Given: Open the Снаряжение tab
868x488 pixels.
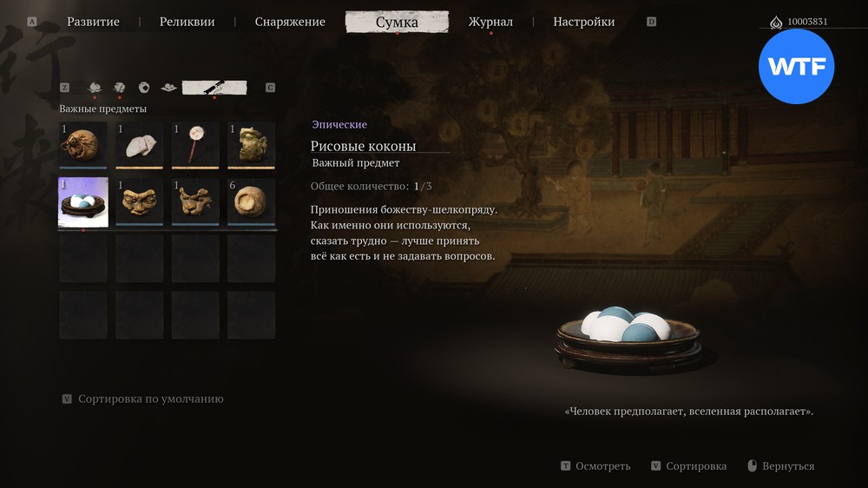Looking at the screenshot, I should tap(290, 22).
